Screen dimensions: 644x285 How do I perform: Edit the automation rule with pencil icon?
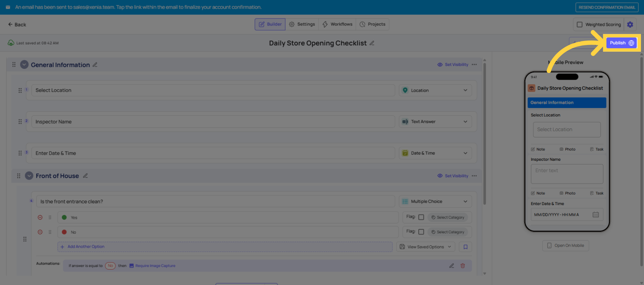pos(452,266)
